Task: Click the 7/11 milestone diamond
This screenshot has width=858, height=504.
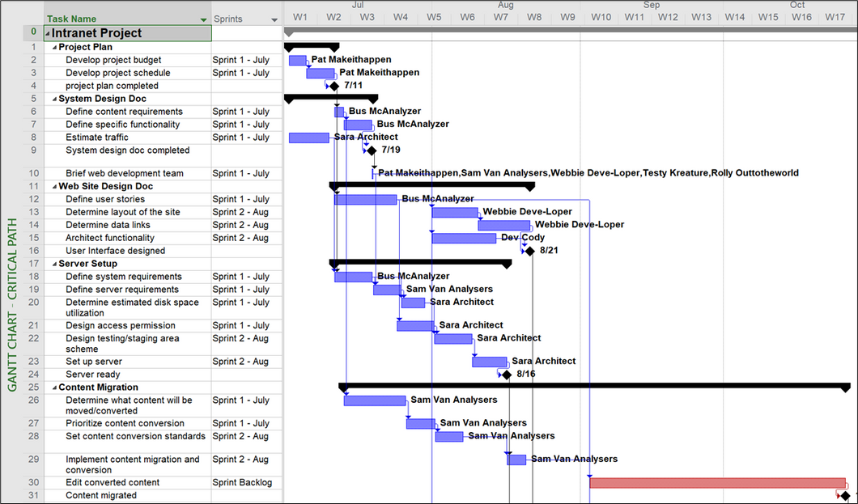Action: [333, 86]
